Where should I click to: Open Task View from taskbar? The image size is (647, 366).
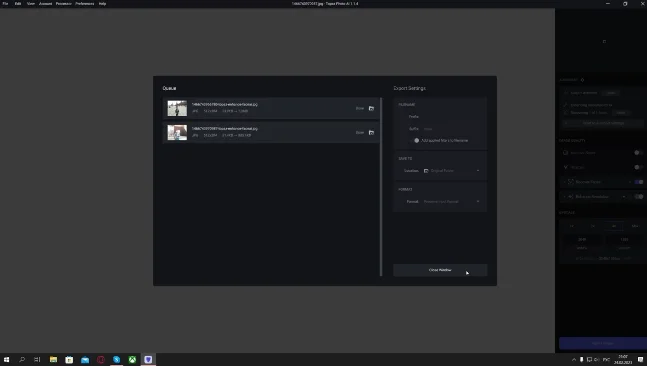(x=37, y=360)
